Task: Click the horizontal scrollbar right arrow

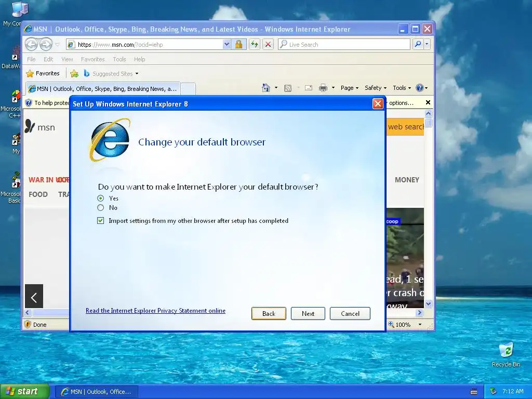Action: click(420, 312)
